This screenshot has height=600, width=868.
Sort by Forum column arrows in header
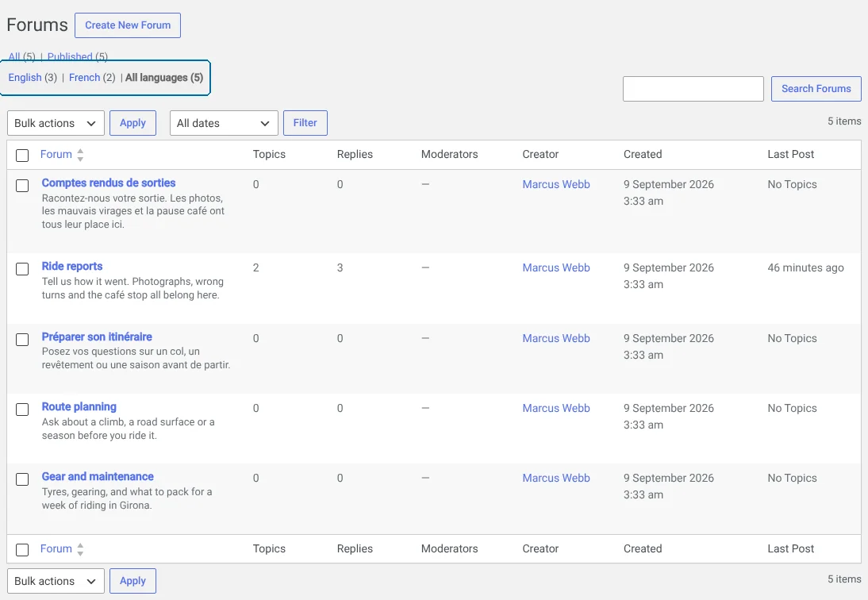[80, 155]
